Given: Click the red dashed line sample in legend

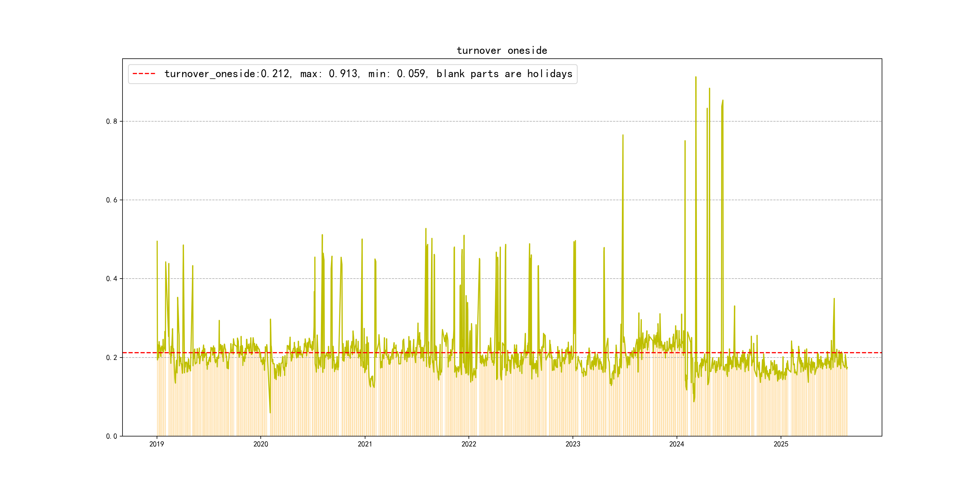Looking at the screenshot, I should pos(144,74).
